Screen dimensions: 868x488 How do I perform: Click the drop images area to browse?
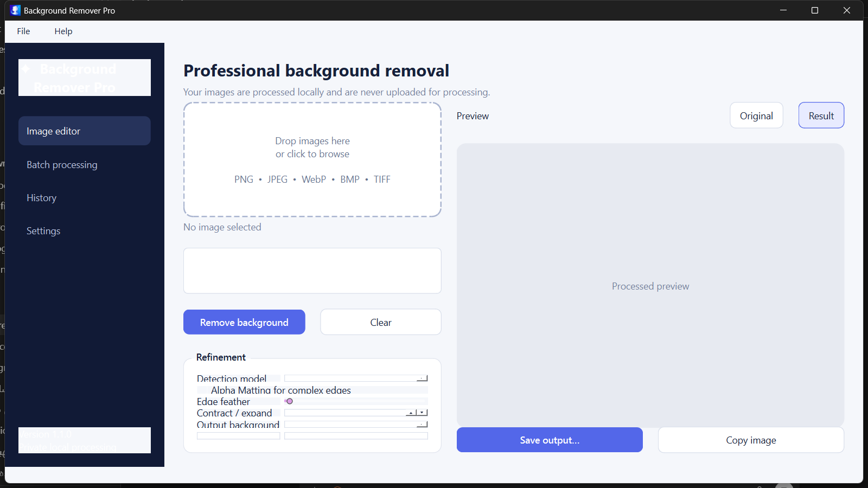tap(312, 159)
